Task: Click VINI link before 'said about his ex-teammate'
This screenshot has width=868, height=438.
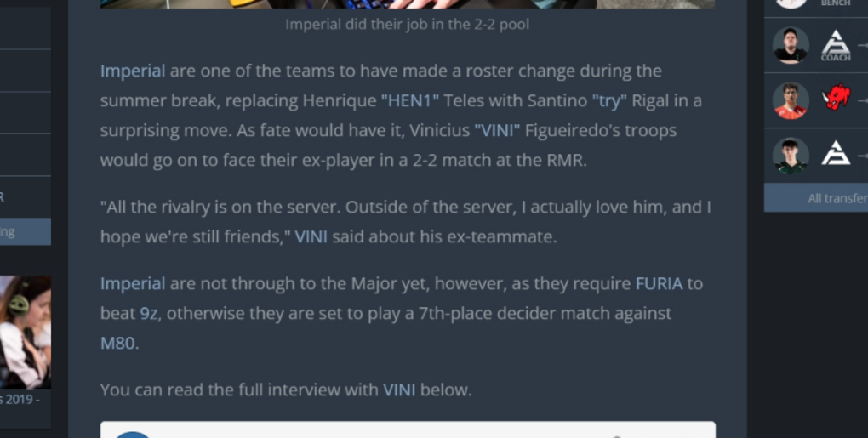Action: click(311, 236)
